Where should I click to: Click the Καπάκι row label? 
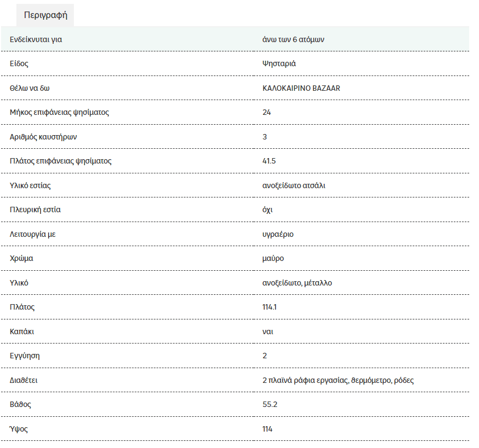[x=22, y=331]
